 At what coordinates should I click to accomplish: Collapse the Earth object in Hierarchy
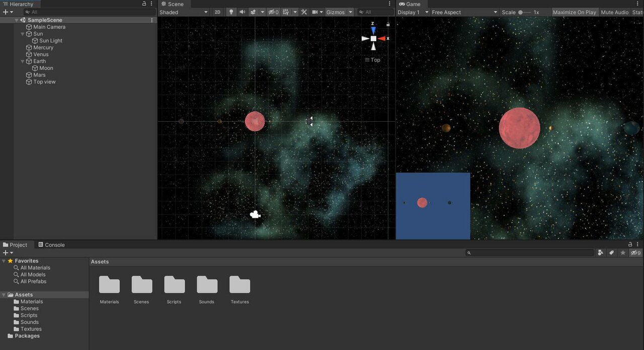23,61
